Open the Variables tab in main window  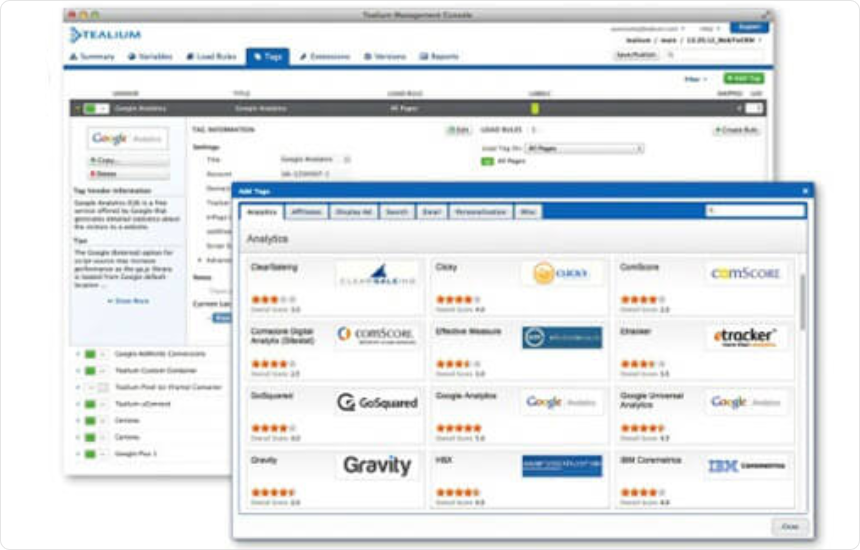pos(150,56)
